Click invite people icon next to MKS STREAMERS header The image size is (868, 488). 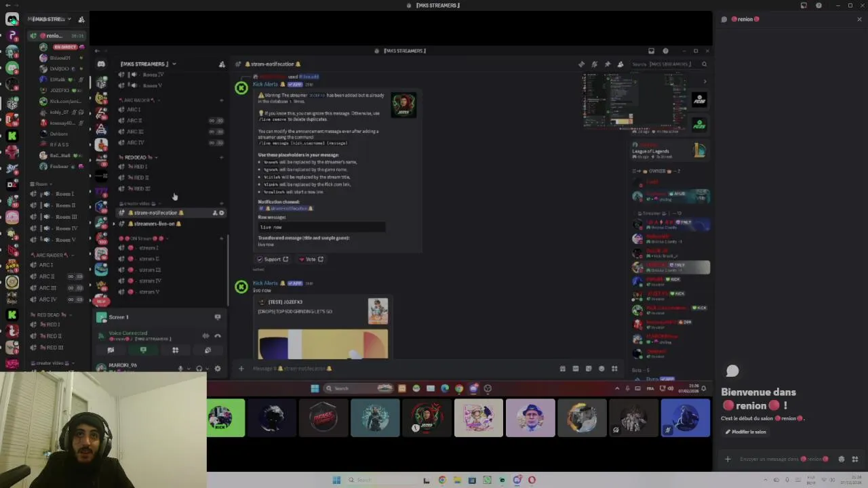point(222,64)
